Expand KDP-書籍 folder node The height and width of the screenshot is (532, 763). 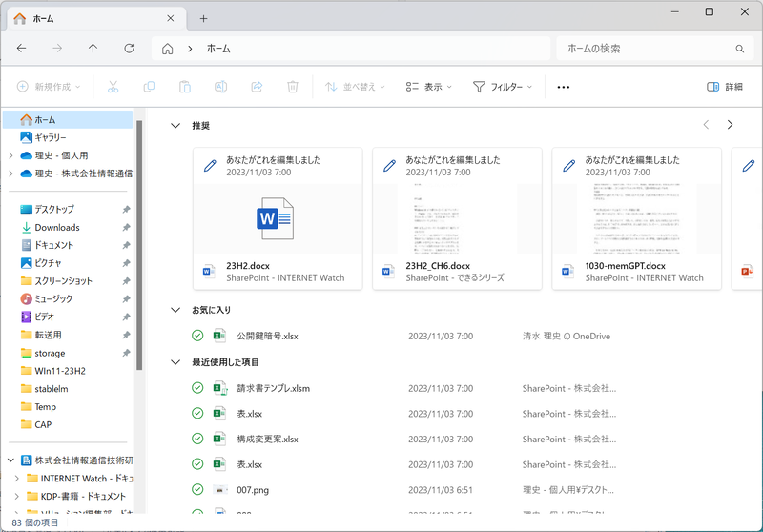(x=17, y=496)
